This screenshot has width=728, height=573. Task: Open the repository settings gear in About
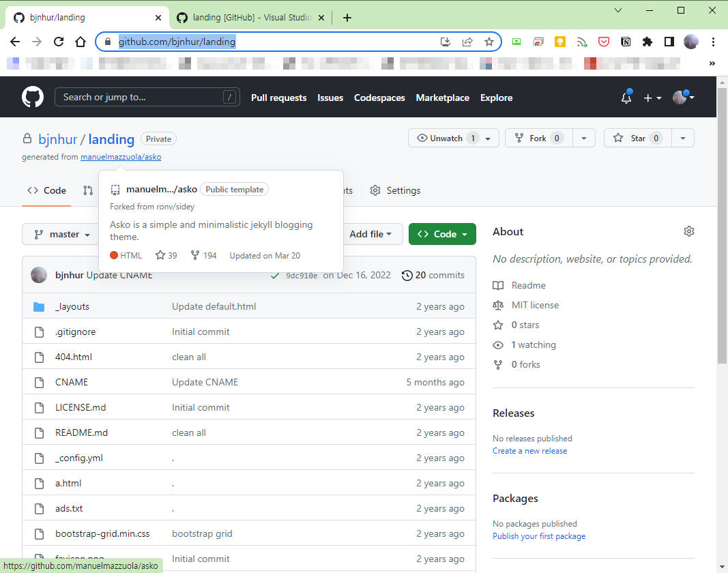689,231
